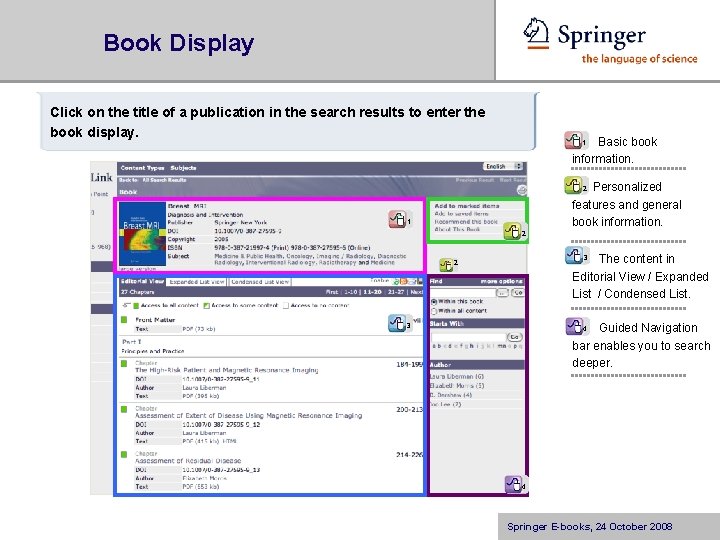720x540 pixels.
Task: Select Within all content radio button
Action: (x=434, y=311)
